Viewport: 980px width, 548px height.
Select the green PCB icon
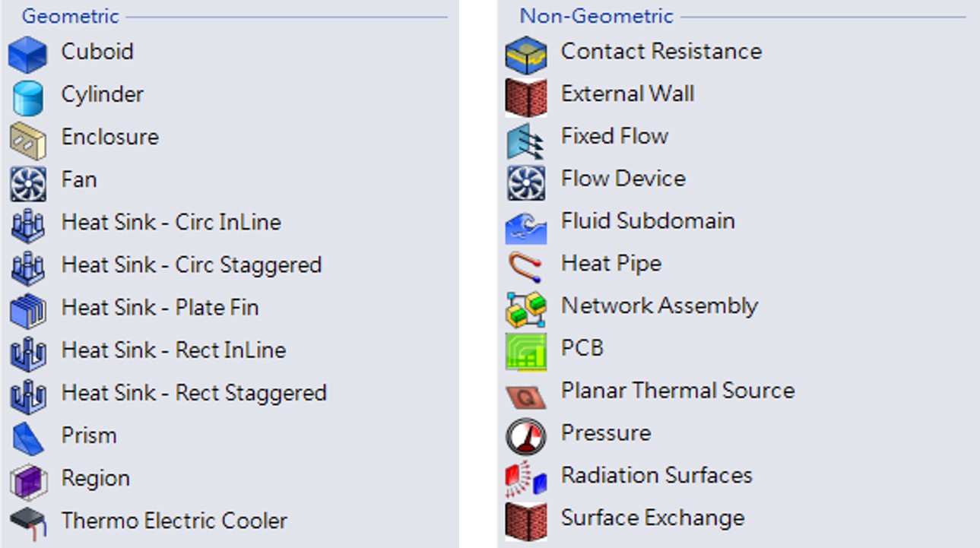click(526, 351)
